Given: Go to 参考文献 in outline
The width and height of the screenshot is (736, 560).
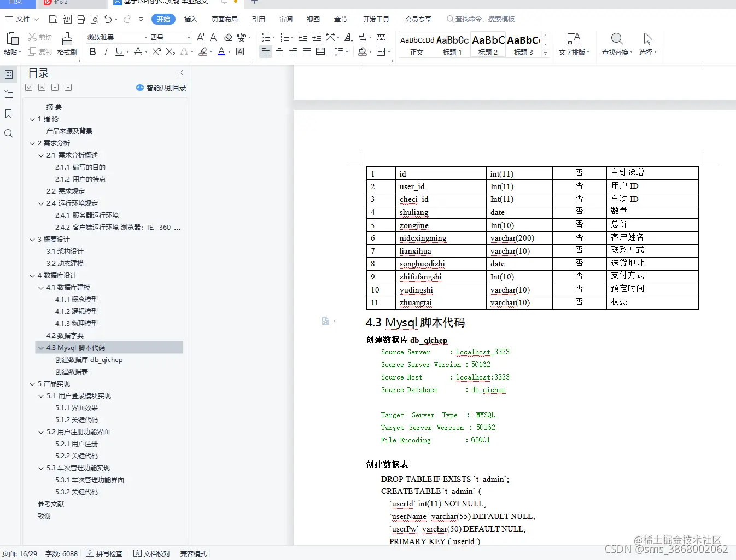Looking at the screenshot, I should pos(51,504).
